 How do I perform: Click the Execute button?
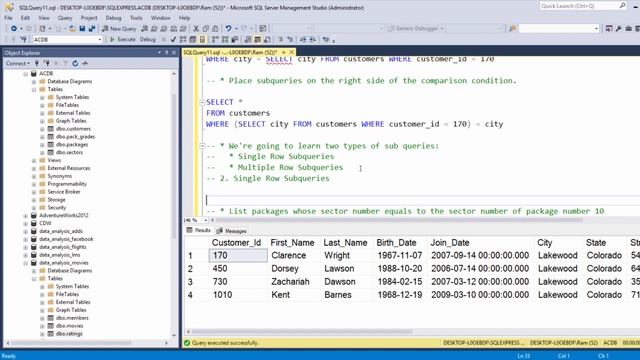pyautogui.click(x=122, y=40)
